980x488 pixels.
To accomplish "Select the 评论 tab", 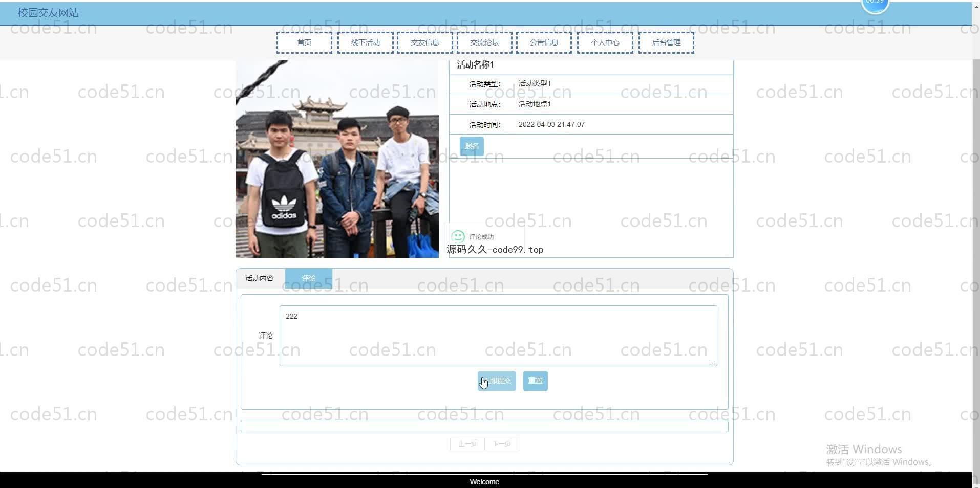I will point(309,278).
